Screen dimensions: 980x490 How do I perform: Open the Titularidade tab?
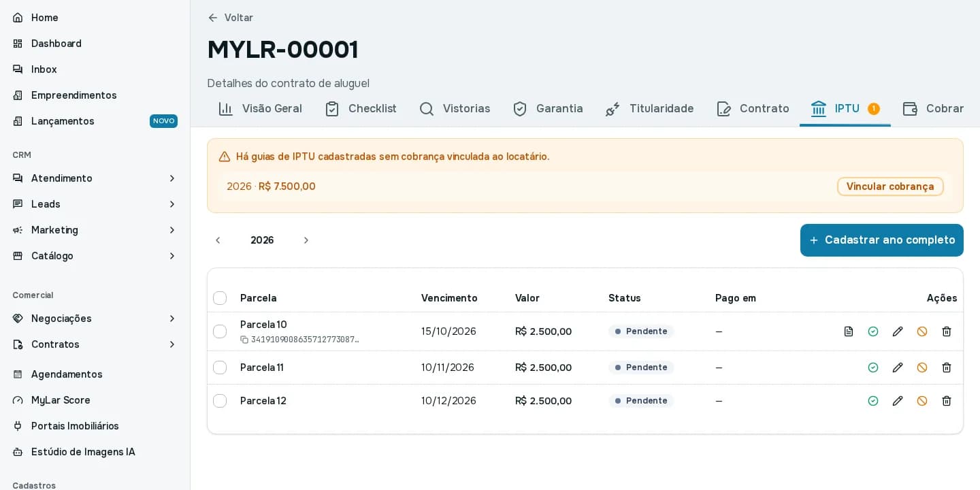pos(650,109)
